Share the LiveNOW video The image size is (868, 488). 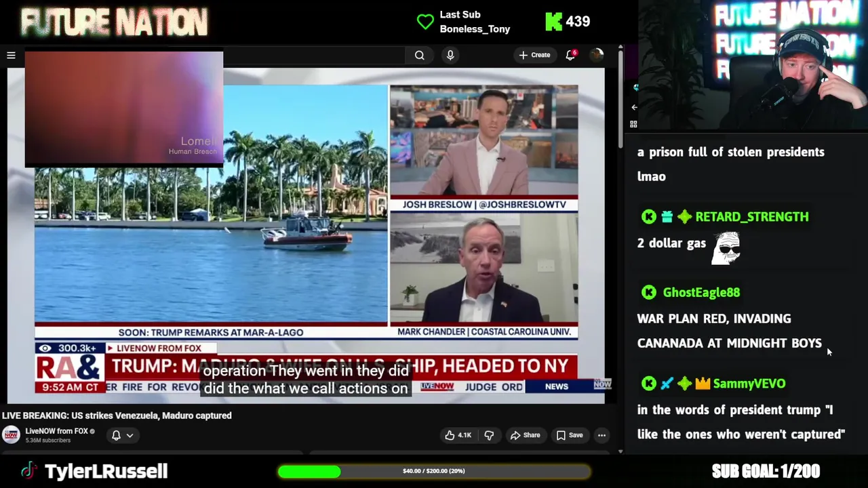pos(526,435)
